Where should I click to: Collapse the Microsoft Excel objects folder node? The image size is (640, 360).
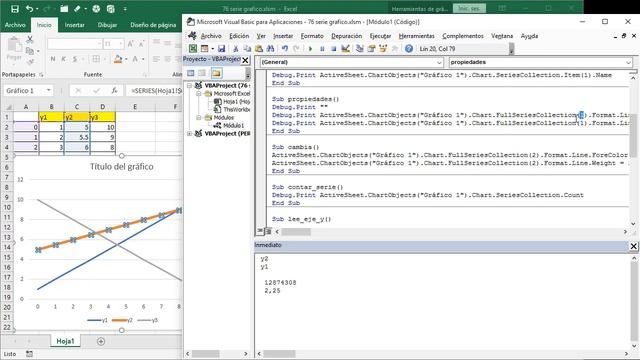click(198, 93)
